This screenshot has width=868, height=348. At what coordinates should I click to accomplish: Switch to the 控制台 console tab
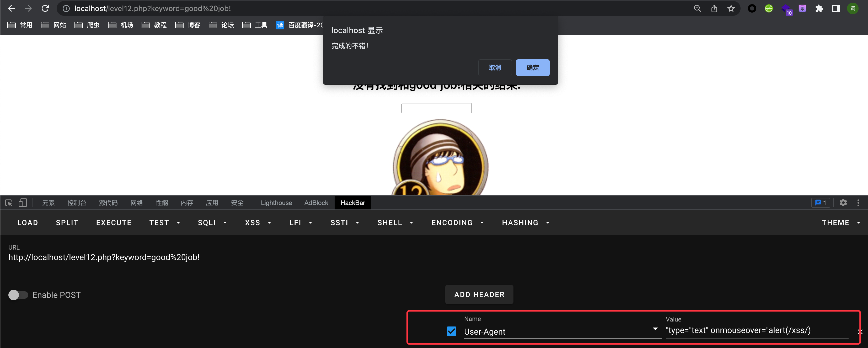77,203
